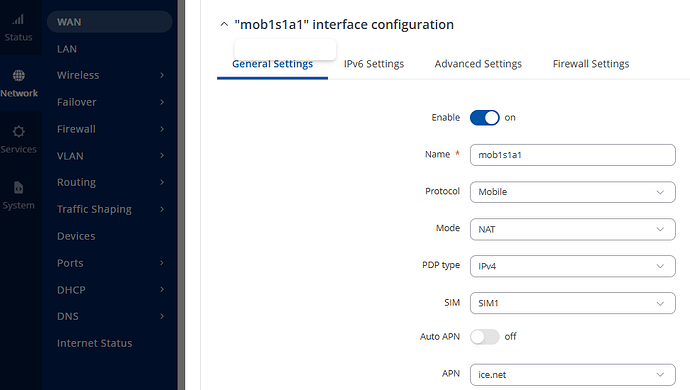The height and width of the screenshot is (390, 690).
Task: Expand the VLAN submenu chevron
Action: [x=162, y=155]
